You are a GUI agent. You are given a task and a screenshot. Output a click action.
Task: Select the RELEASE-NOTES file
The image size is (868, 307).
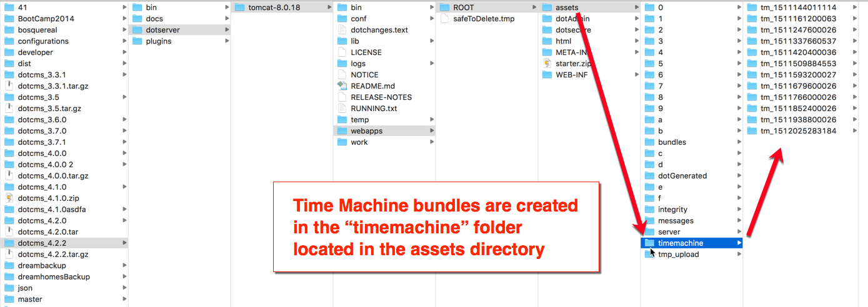pyautogui.click(x=381, y=97)
